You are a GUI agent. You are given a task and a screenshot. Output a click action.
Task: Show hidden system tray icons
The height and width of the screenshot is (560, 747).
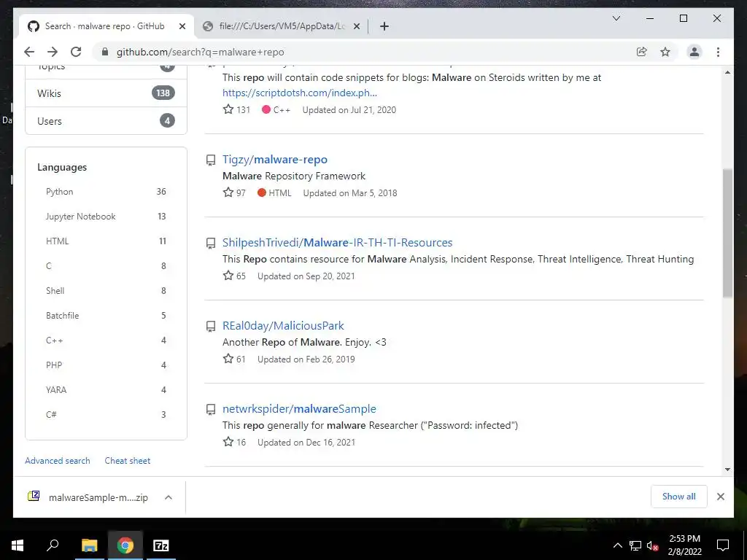click(x=617, y=545)
